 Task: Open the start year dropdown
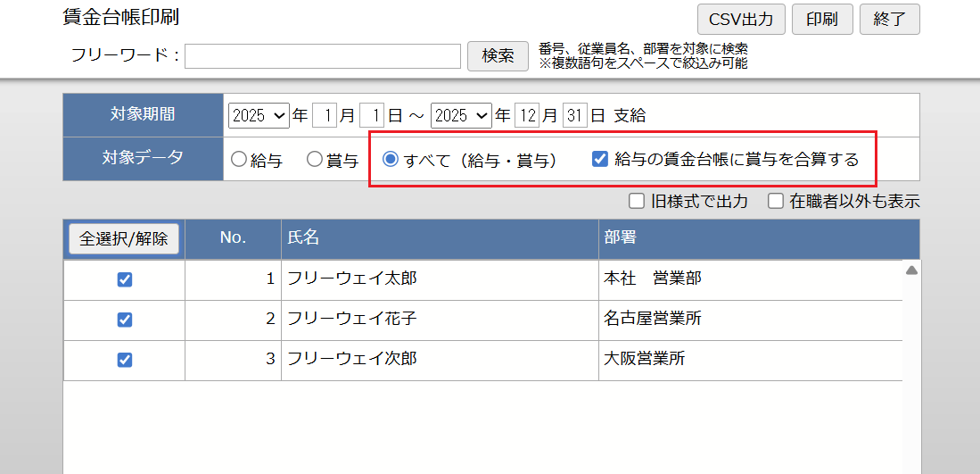point(259,115)
